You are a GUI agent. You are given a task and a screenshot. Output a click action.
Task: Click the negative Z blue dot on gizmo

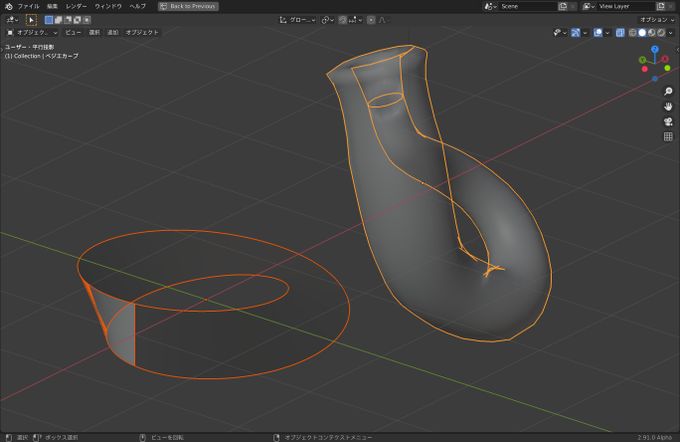[655, 79]
